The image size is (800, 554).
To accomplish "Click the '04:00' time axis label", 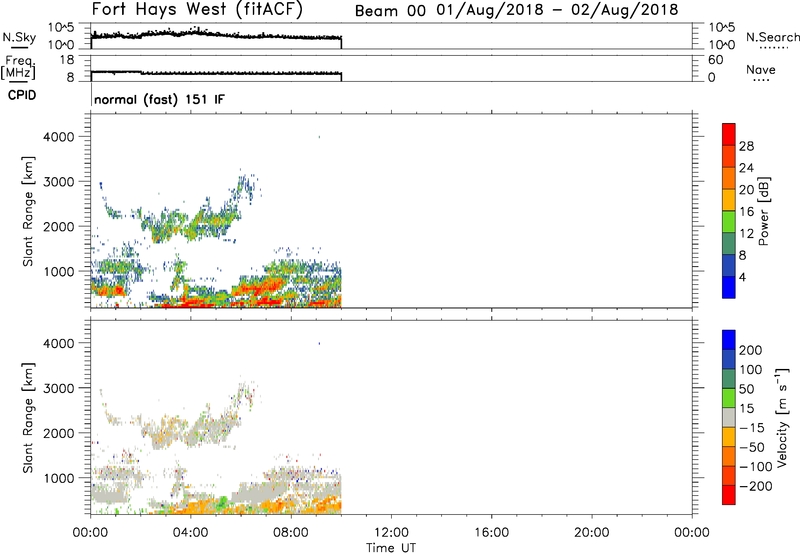I will coord(191,533).
